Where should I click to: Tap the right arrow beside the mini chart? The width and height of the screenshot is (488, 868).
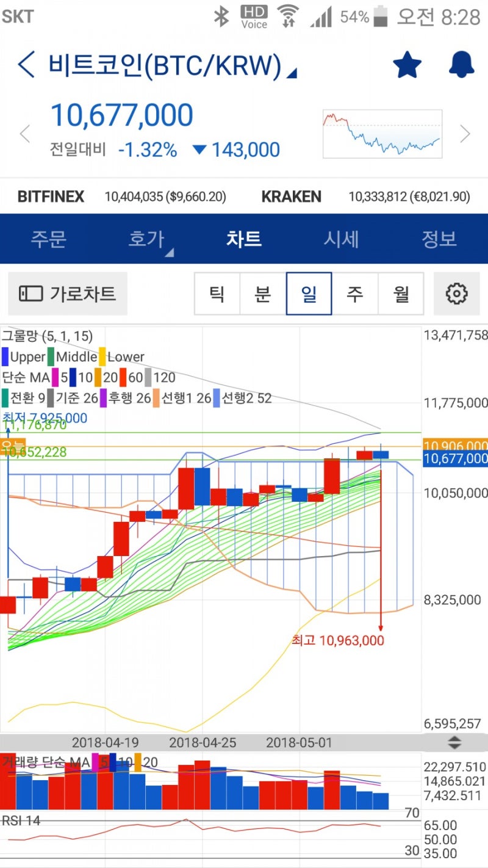point(465,134)
